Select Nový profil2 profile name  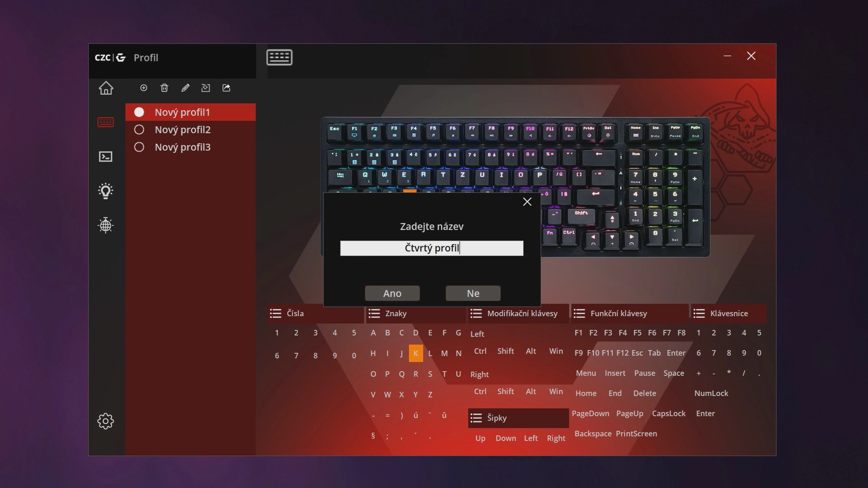[x=183, y=130]
